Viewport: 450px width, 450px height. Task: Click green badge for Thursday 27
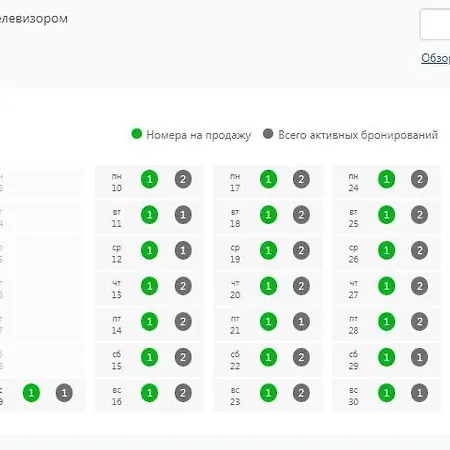point(386,286)
